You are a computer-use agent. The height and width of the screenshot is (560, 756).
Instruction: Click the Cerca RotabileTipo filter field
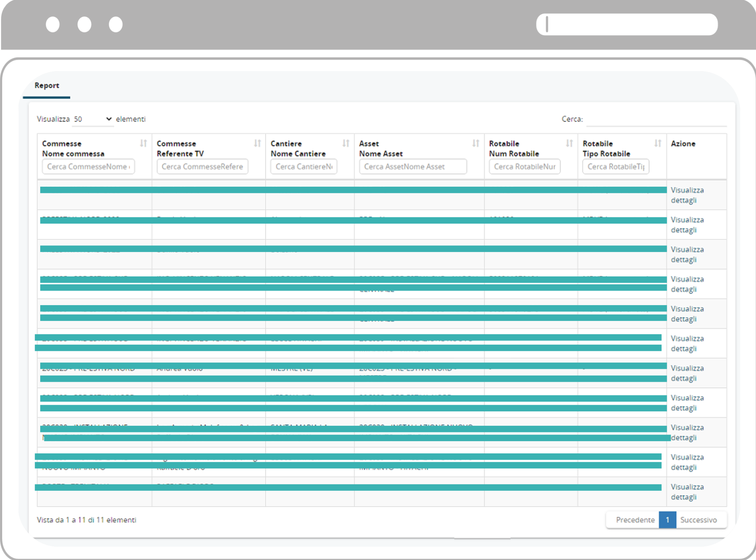coord(616,166)
